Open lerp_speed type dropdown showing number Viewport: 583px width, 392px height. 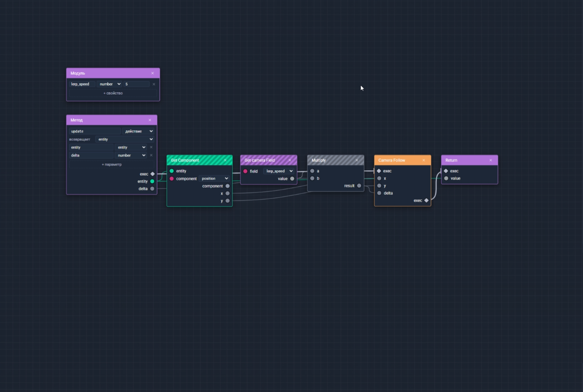(109, 84)
